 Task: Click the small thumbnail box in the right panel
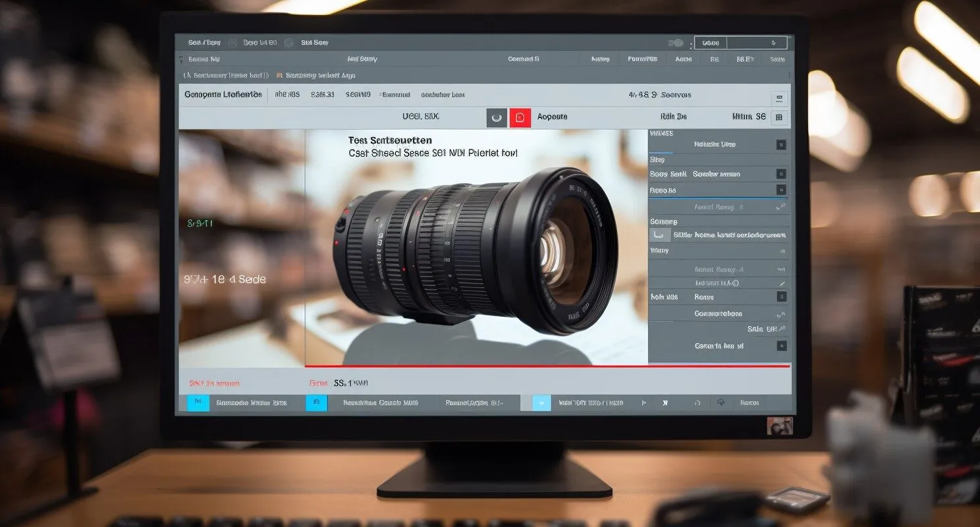[660, 235]
